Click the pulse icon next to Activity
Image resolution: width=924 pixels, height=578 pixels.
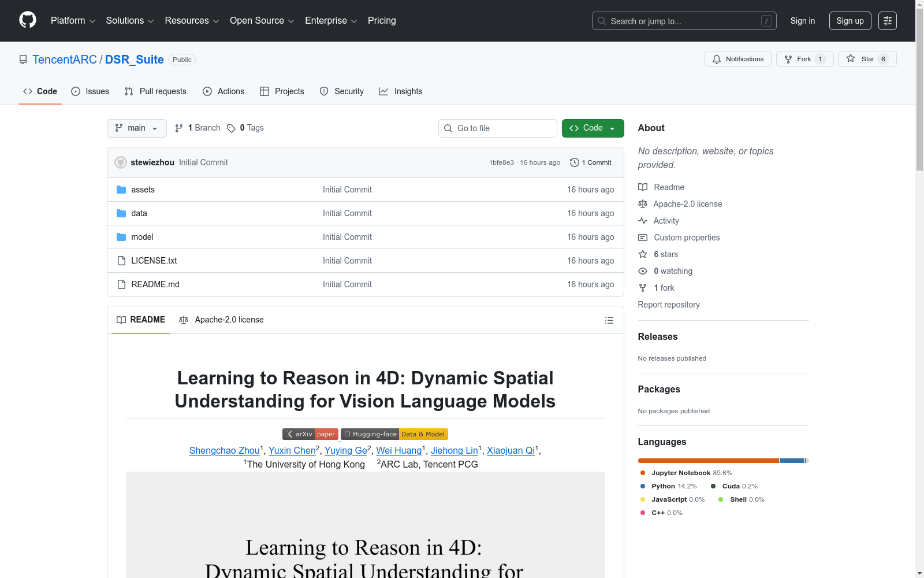(643, 221)
